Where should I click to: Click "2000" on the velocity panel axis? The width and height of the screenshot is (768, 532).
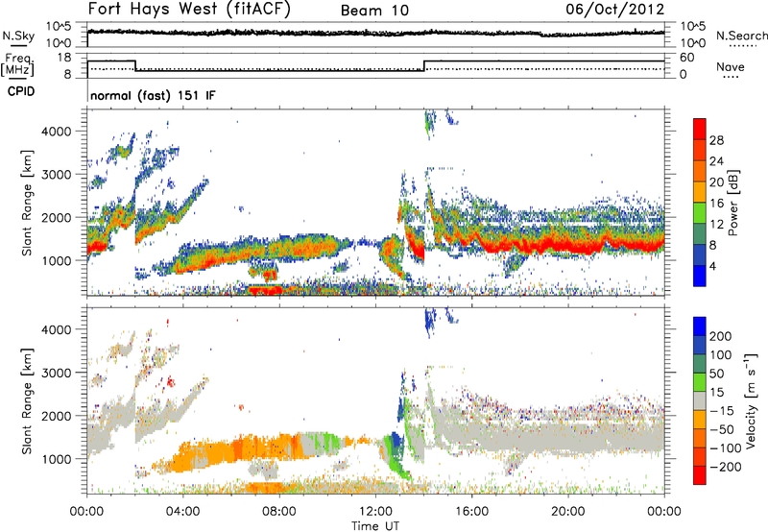[56, 416]
